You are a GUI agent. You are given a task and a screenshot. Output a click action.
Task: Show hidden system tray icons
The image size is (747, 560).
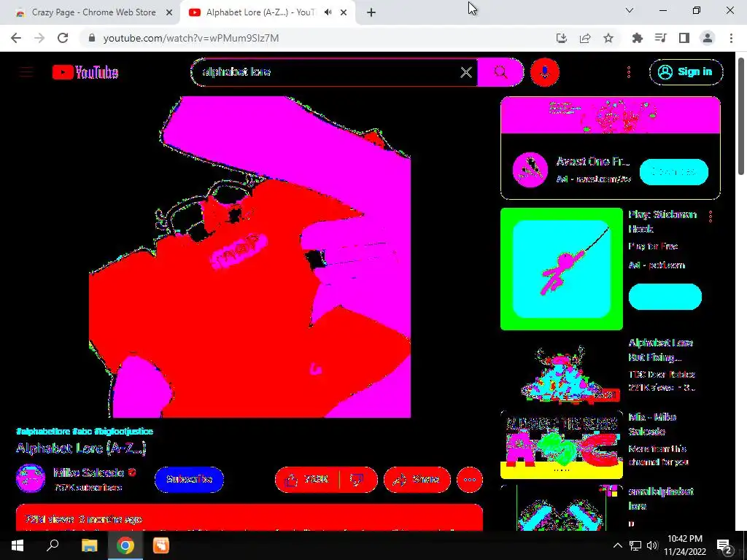(617, 545)
